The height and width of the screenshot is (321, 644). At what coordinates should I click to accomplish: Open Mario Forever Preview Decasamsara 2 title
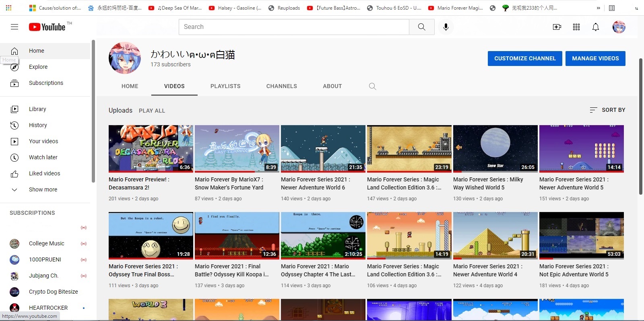tap(139, 183)
